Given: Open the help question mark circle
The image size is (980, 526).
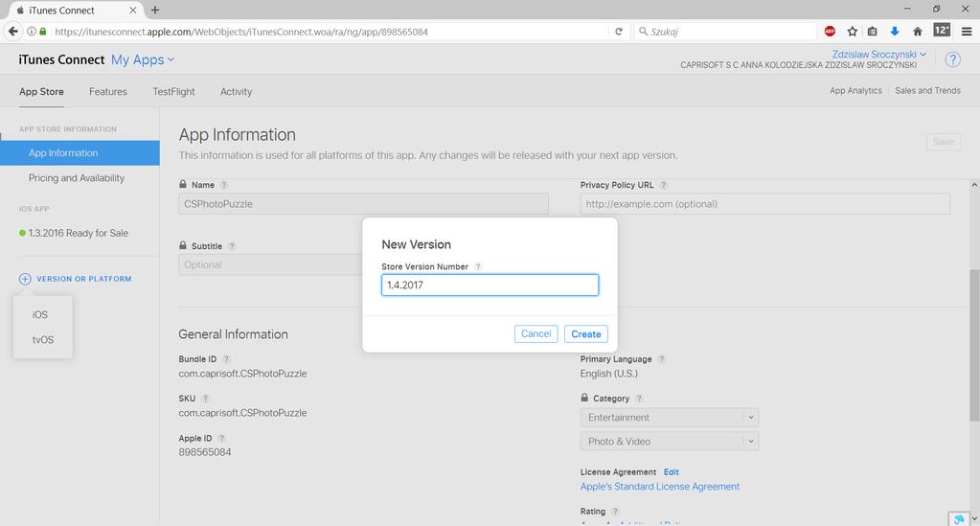Looking at the screenshot, I should 952,59.
